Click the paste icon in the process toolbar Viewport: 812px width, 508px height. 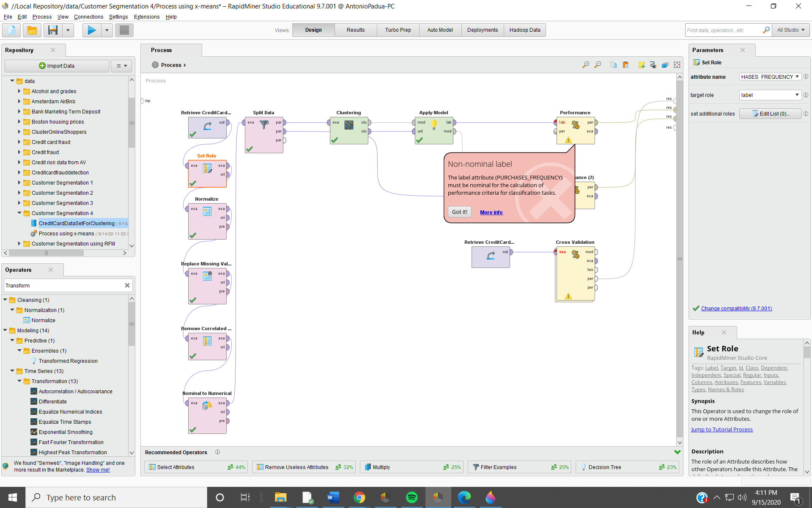coord(625,65)
